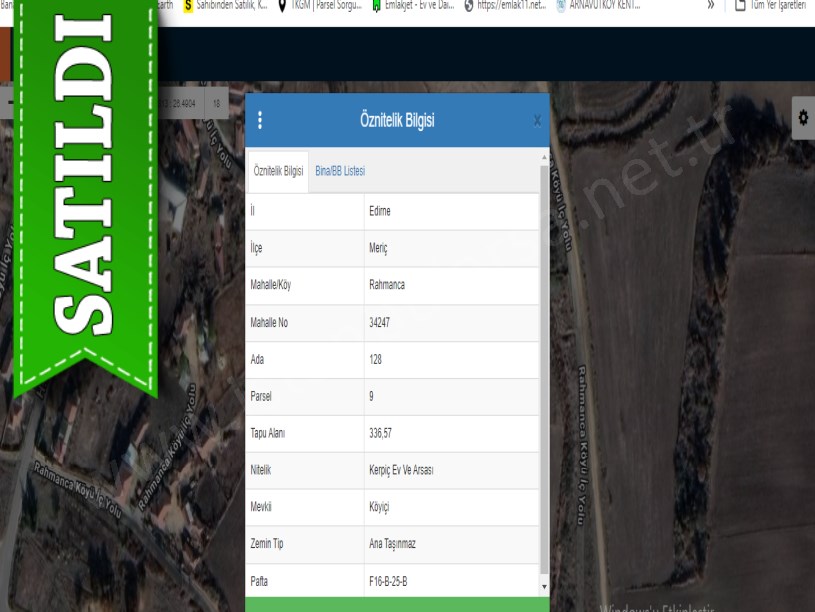This screenshot has height=612, width=815.
Task: Click the Kerpiç Ev Ve Arsası value cell
Action: click(x=401, y=469)
